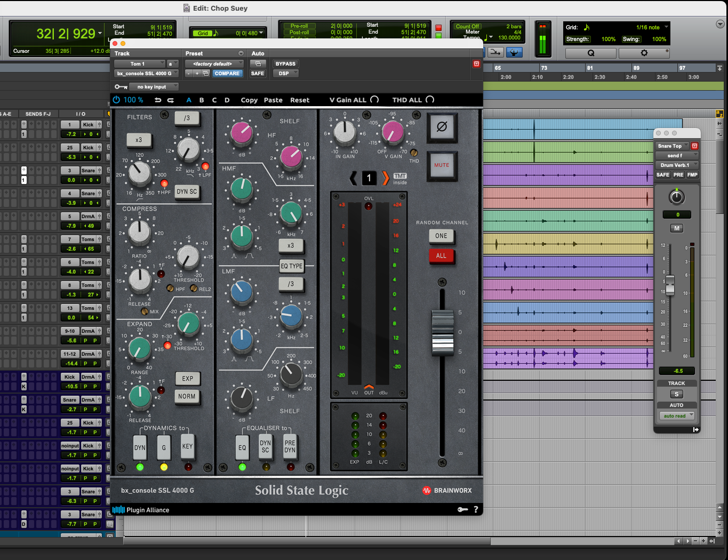Click the Kick track name on the first row

tap(89, 124)
